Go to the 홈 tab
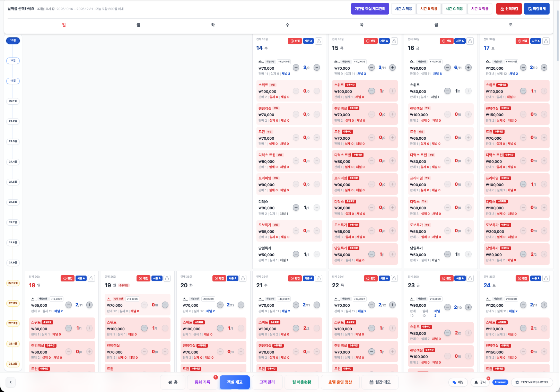The width and height of the screenshot is (560, 392). click(173, 382)
